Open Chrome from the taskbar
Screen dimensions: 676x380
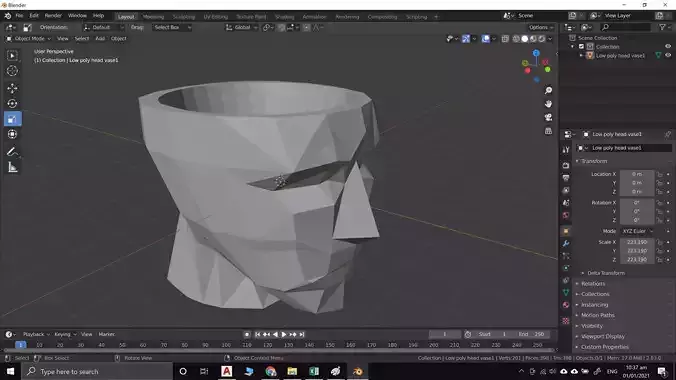pos(271,371)
